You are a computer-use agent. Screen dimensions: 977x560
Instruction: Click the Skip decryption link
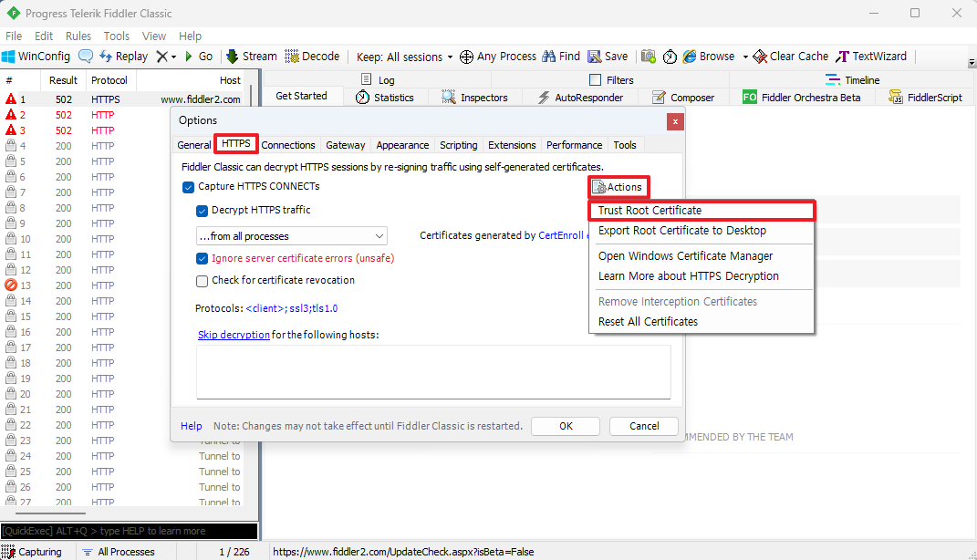234,335
